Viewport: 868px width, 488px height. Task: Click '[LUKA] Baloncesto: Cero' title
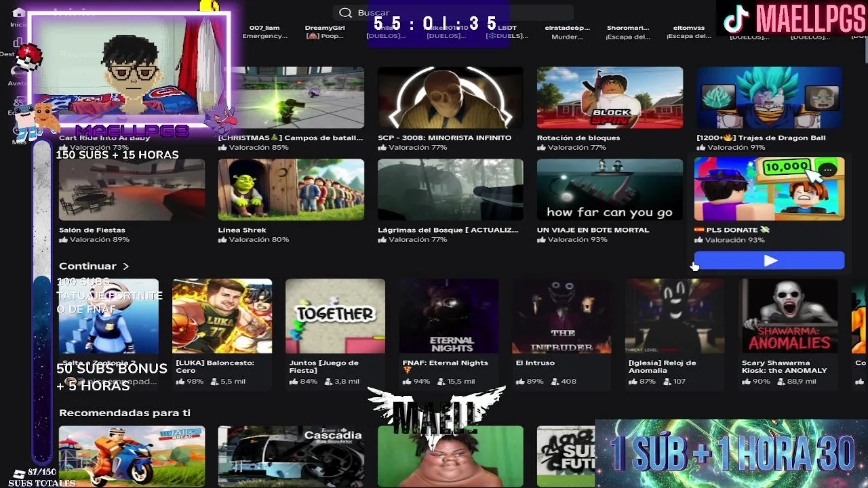pos(215,367)
